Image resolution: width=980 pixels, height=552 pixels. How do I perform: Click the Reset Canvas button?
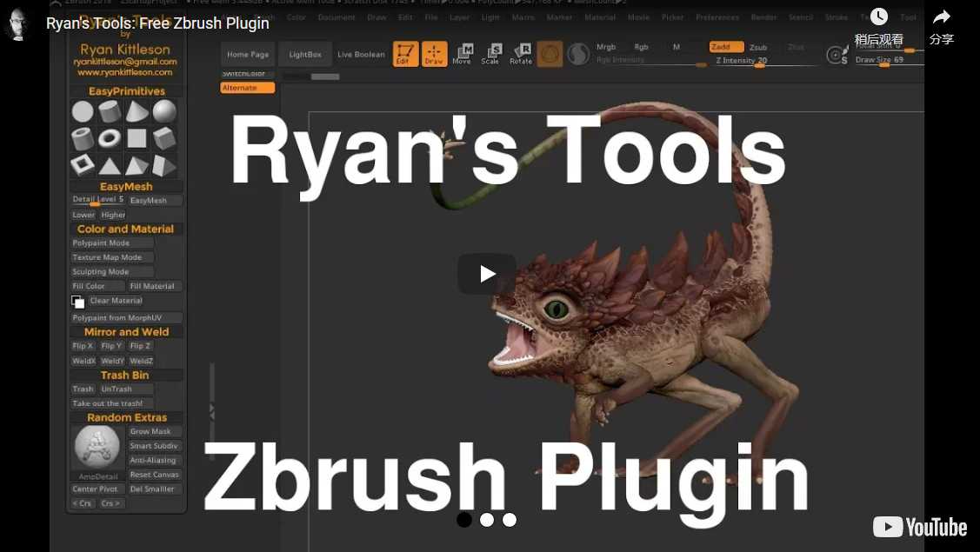point(155,476)
